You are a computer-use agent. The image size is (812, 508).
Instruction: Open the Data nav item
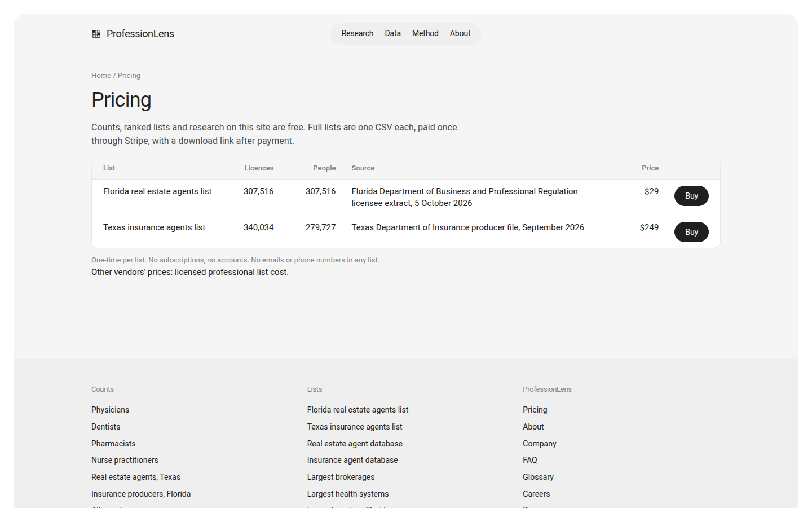(x=393, y=33)
